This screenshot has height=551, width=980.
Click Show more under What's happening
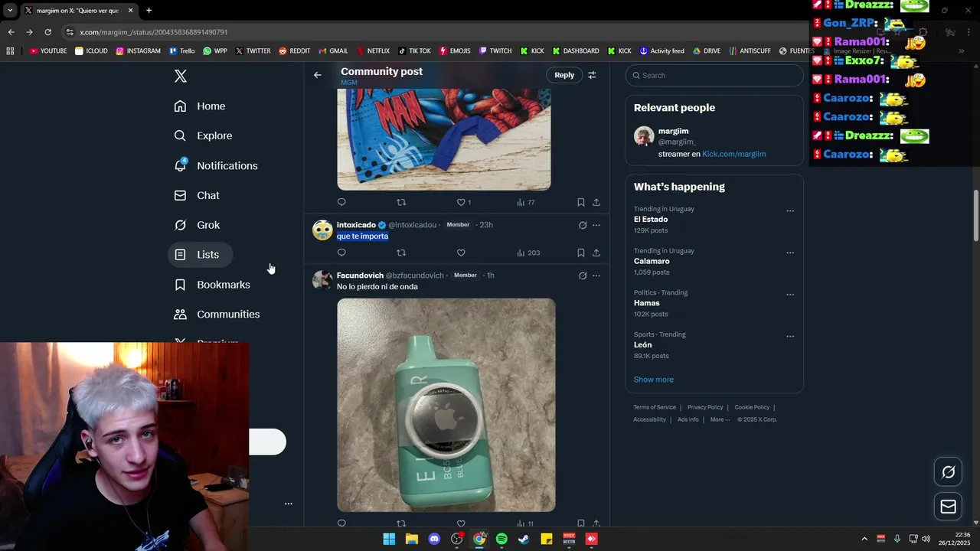(x=653, y=380)
